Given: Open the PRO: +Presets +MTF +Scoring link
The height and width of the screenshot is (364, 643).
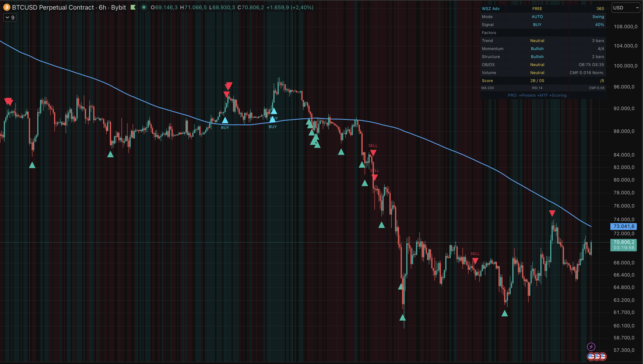Looking at the screenshot, I should [x=537, y=95].
